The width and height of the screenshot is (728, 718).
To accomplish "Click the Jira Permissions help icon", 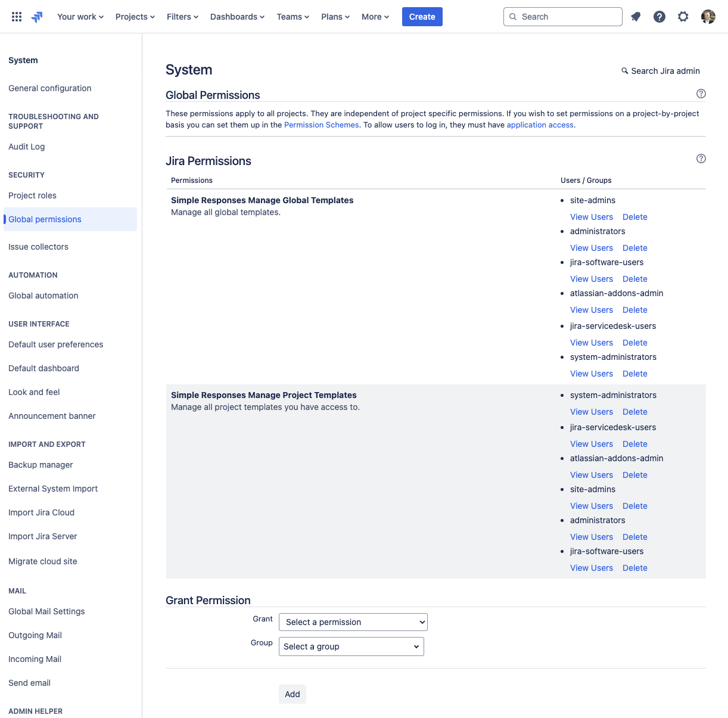I will 701,158.
